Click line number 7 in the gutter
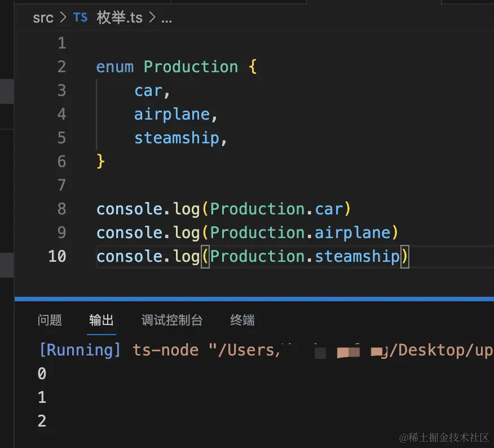The image size is (494, 448). point(62,186)
